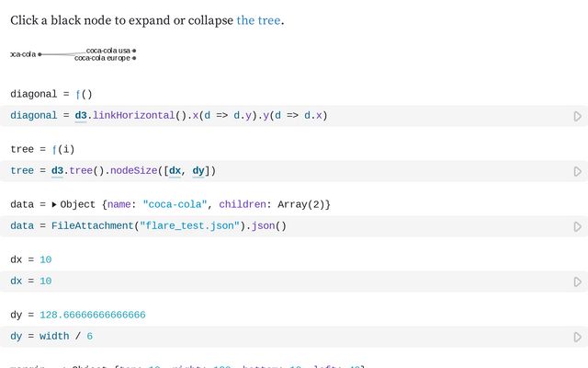The image size is (588, 368).
Task: Click the dy output value 128.666
Action: [92, 315]
